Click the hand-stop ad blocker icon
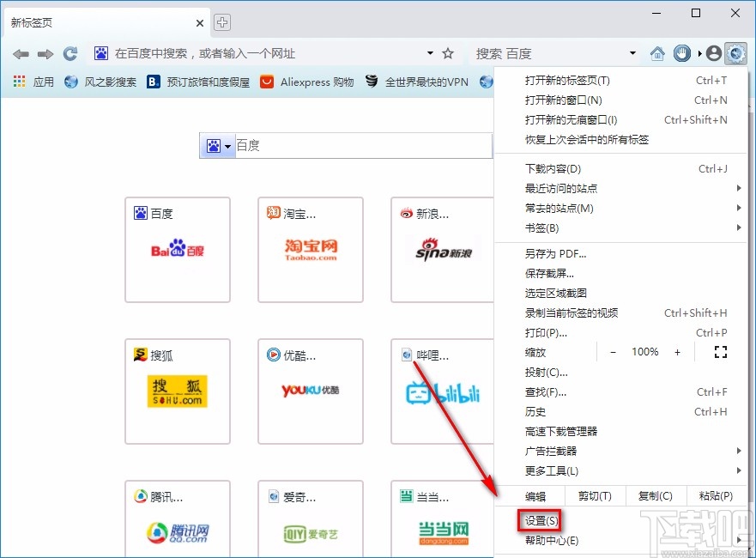The height and width of the screenshot is (558, 756). [681, 53]
